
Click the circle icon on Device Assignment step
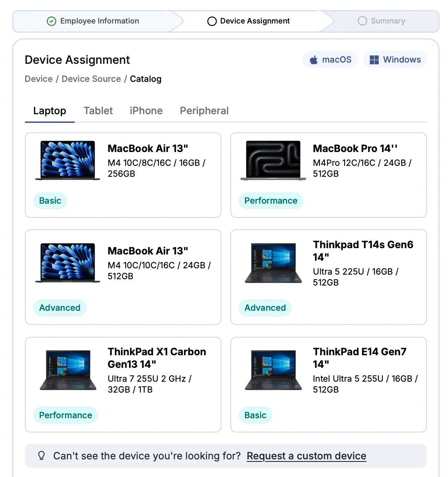click(x=212, y=21)
